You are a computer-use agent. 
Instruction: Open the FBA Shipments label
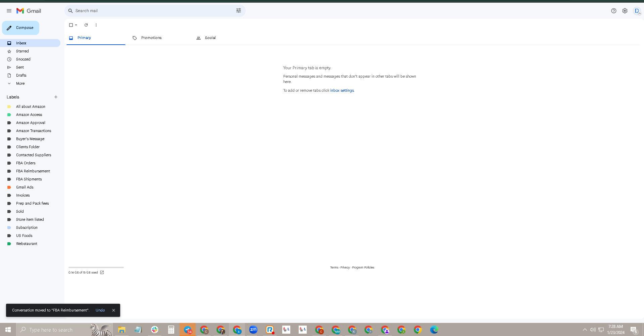click(x=30, y=179)
